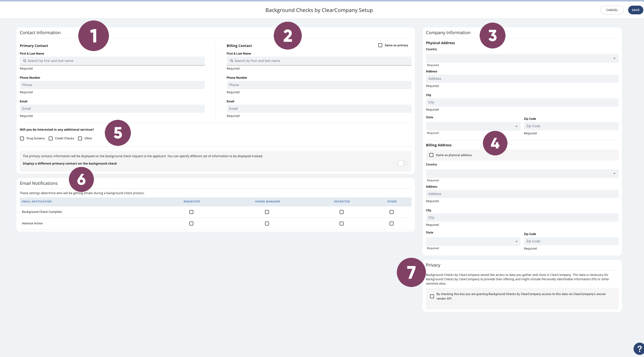Tick the Credit Checks option
This screenshot has width=644, height=357.
point(51,138)
